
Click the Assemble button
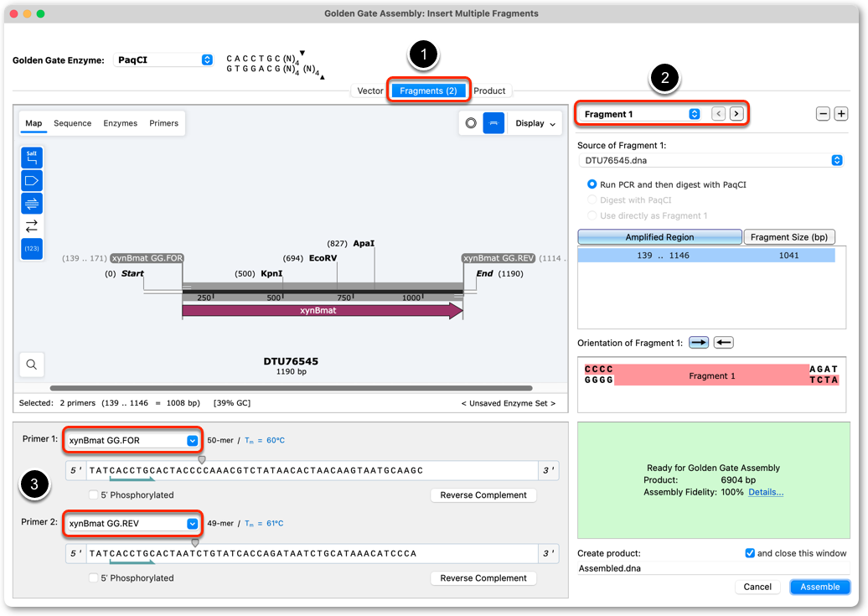(820, 587)
